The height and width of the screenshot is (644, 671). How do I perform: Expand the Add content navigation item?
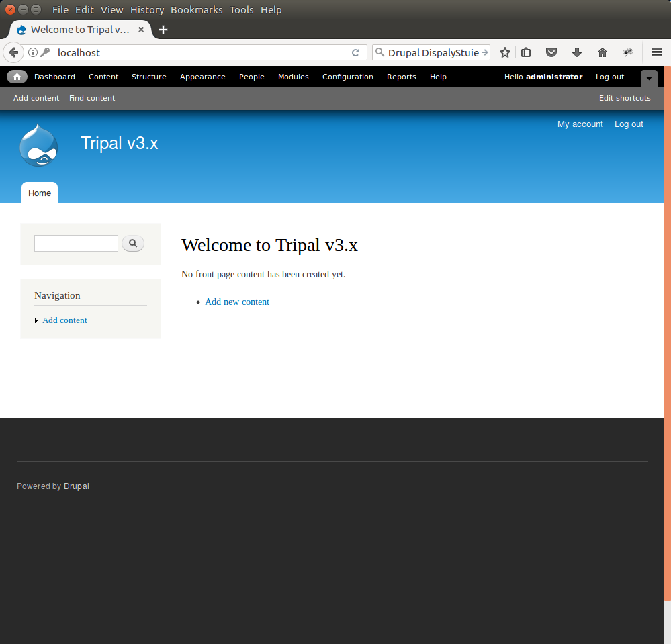[64, 320]
